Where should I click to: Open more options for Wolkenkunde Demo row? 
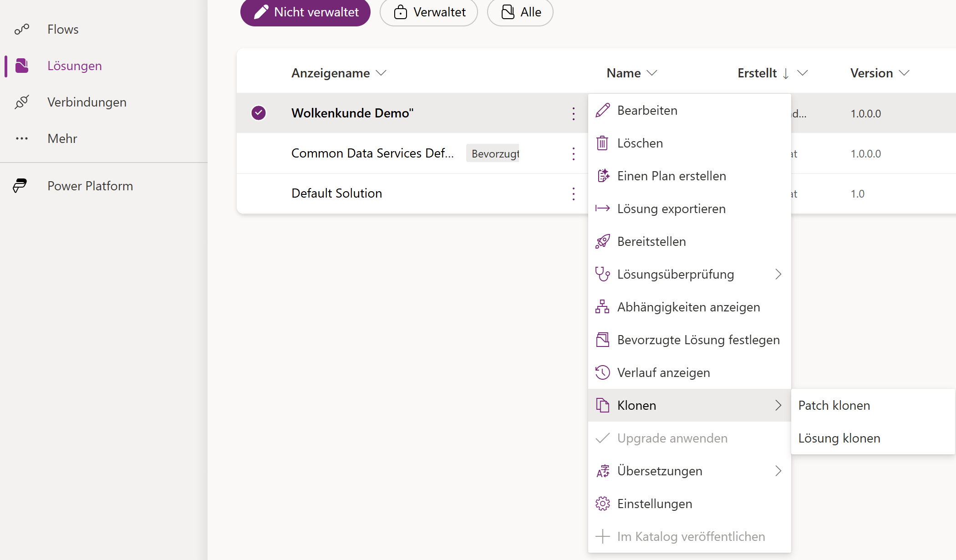[x=574, y=113]
